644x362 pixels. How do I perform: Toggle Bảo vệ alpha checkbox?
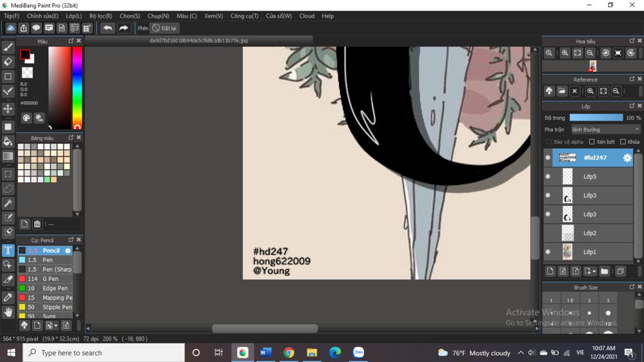[x=548, y=141]
